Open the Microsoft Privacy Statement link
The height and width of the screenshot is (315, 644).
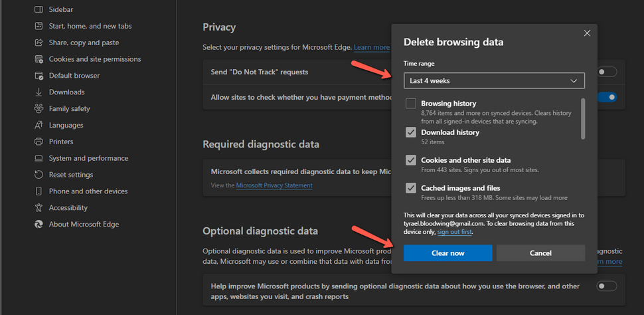point(274,185)
